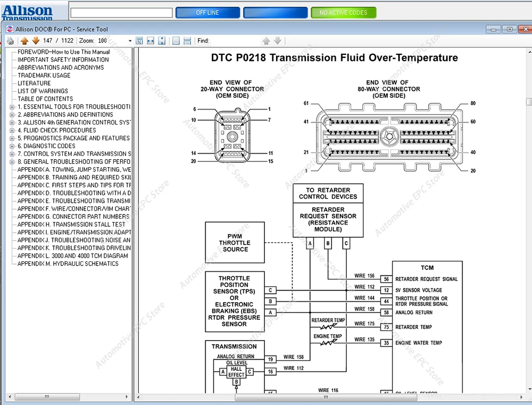Click the 100% actual size zoom icon

(139, 40)
